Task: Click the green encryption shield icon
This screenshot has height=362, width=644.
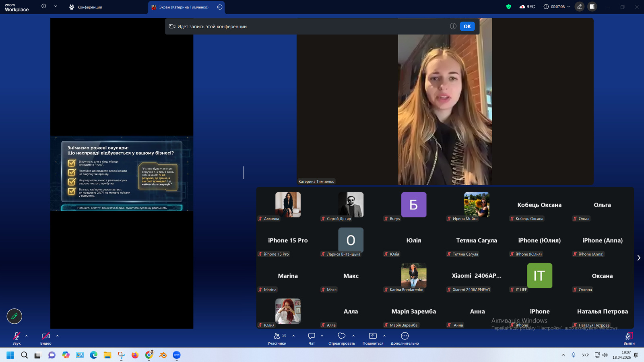Action: tap(508, 7)
